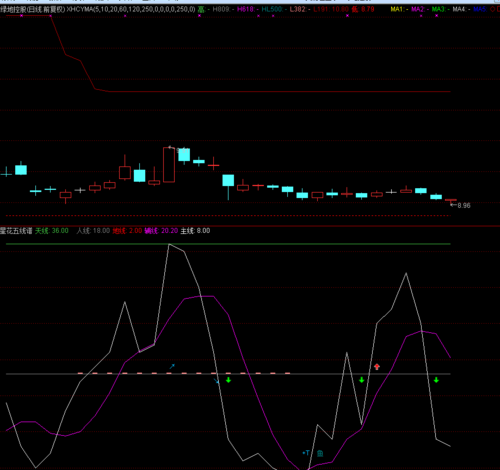The width and height of the screenshot is (500, 470).
Task: Click the 天线 36.00 green label
Action: (x=52, y=231)
